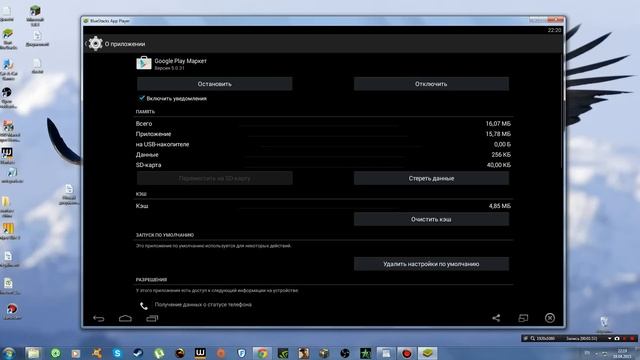Click the 'Стереть данные' button
The width and height of the screenshot is (640, 360).
(431, 178)
